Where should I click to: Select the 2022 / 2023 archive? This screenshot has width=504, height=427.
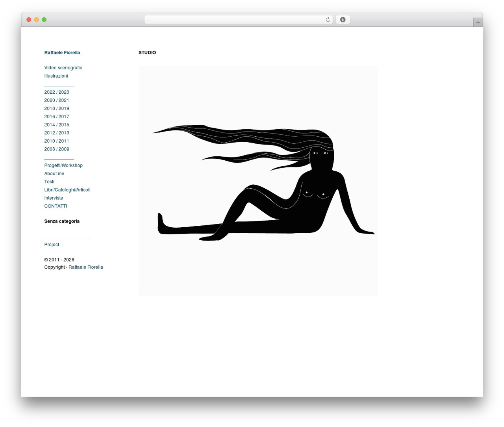57,92
